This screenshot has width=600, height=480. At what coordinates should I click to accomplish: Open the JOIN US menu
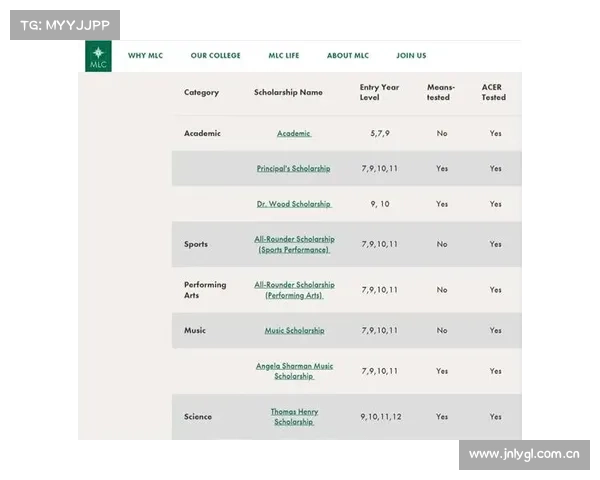pyautogui.click(x=411, y=56)
